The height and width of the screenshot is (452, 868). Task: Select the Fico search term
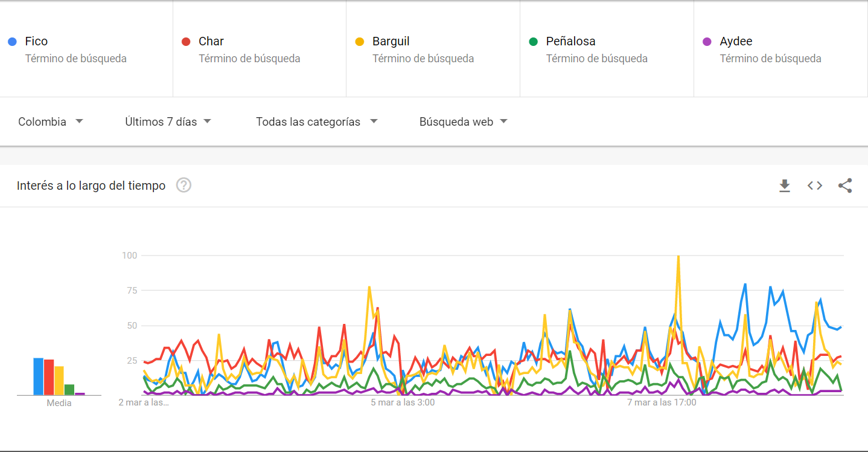tap(36, 42)
